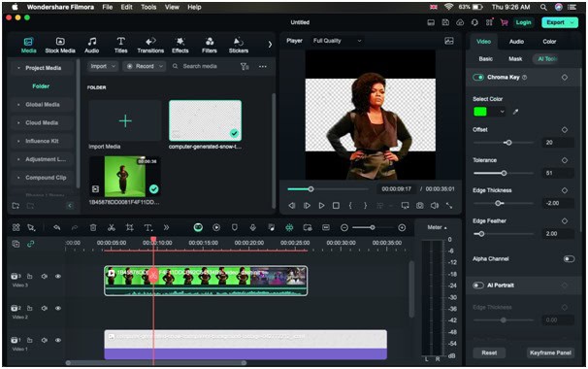Screen dimensions: 588x369
Task: Select the Folder item in sidebar
Action: 41,86
